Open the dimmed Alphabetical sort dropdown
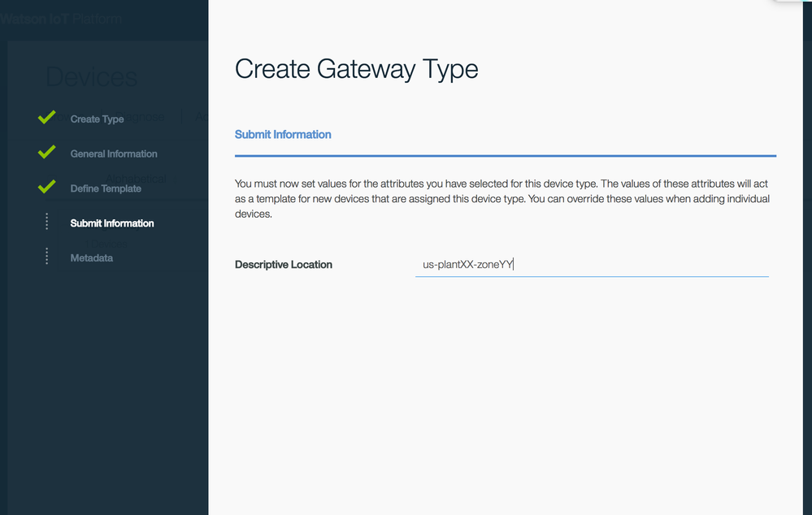Viewport: 812px width, 515px height. (136, 179)
